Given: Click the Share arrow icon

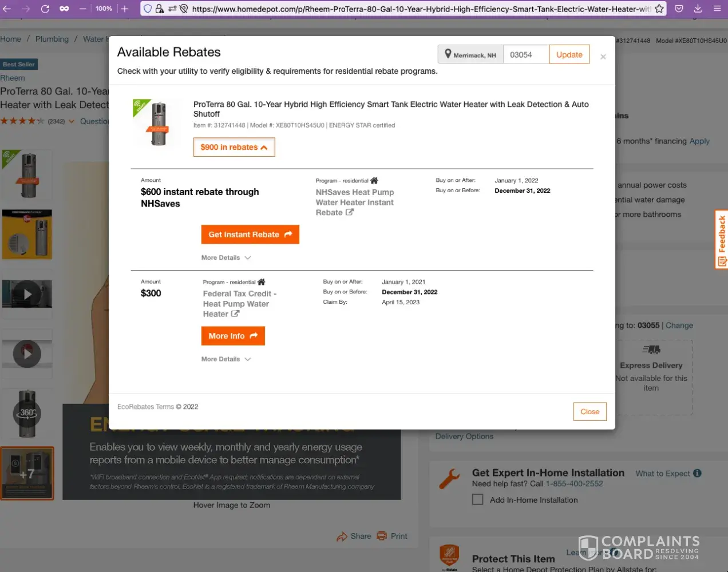Looking at the screenshot, I should point(342,537).
